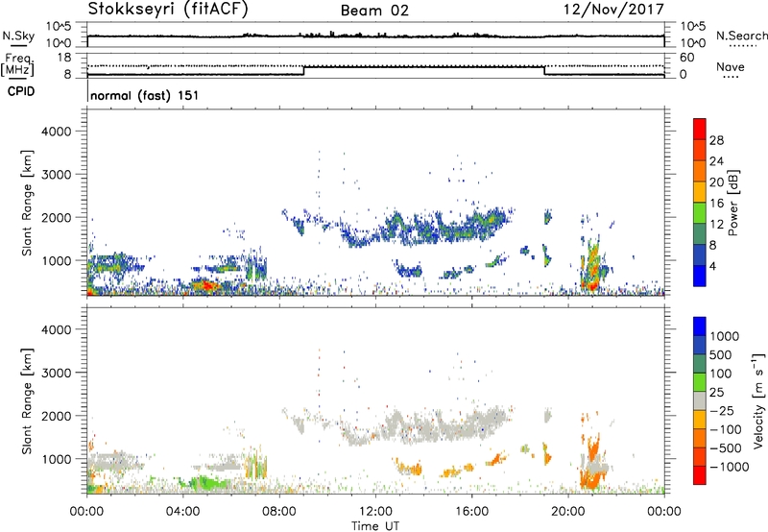Viewport: 768px width, 532px height.
Task: Click the '12:00' time axis label
Action: (x=375, y=512)
